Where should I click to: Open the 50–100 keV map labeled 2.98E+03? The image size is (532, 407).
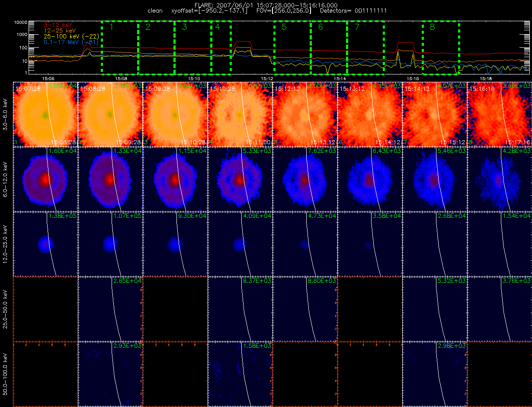tap(435, 374)
